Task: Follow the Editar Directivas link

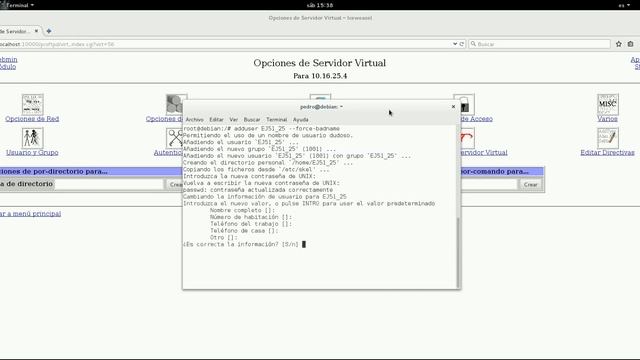Action: pos(607,152)
